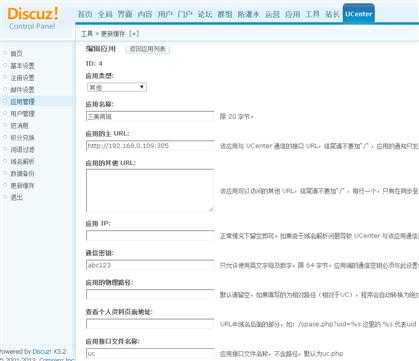
Task: Click the Discuz! link in the footer
Action: click(42, 352)
